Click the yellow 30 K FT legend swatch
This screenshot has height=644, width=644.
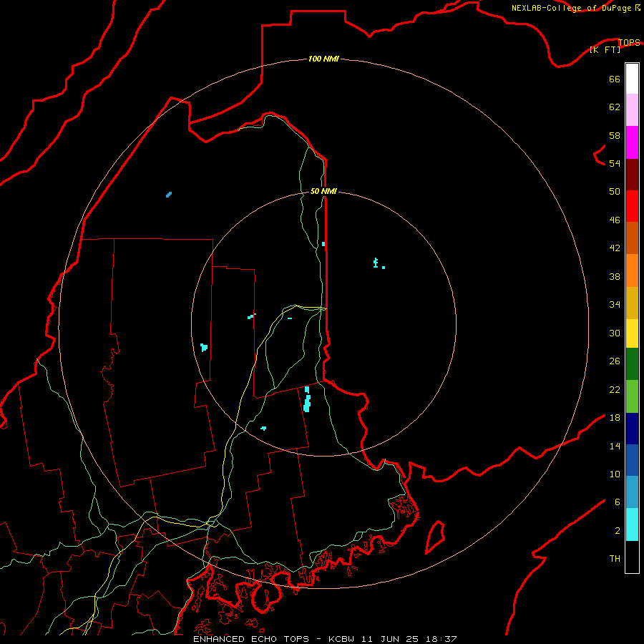tap(632, 333)
